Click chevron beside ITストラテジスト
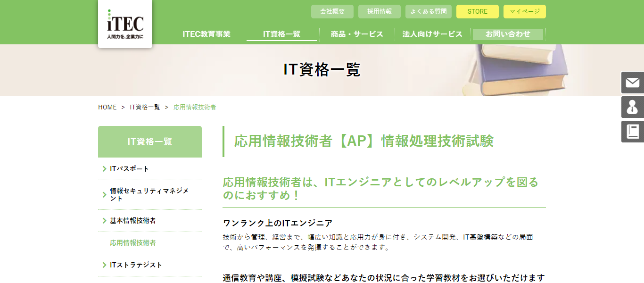The image size is (644, 283). [104, 265]
